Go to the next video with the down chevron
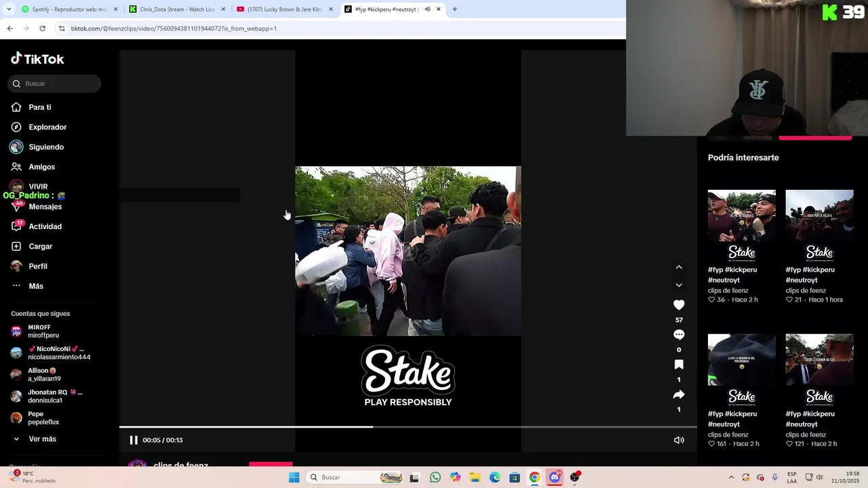 (x=679, y=285)
